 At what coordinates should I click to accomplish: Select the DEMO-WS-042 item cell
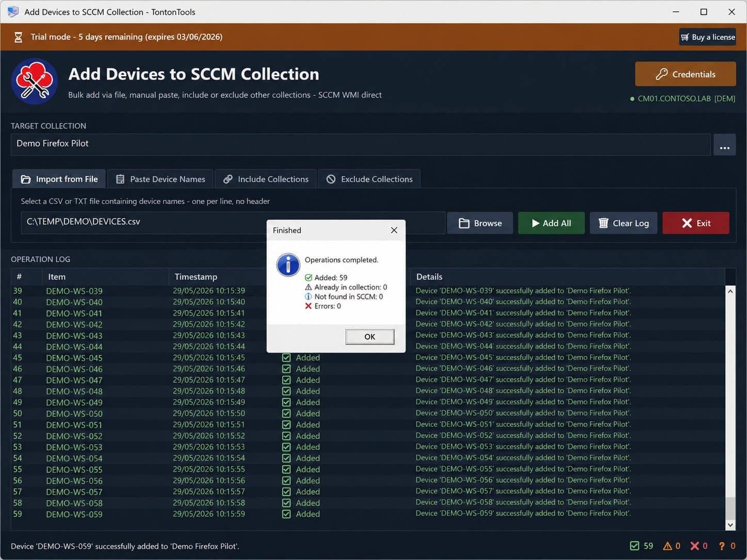tap(74, 325)
